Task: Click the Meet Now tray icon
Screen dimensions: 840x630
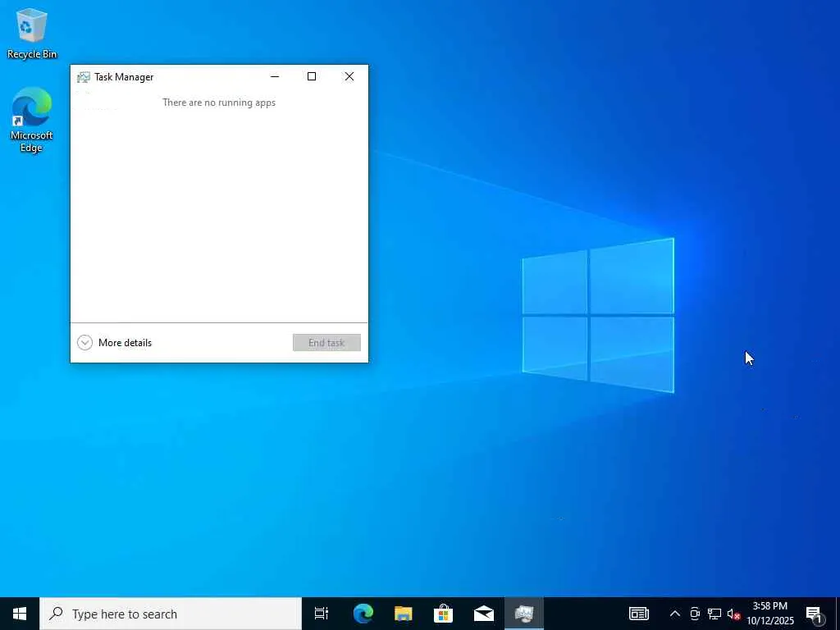Action: [695, 614]
